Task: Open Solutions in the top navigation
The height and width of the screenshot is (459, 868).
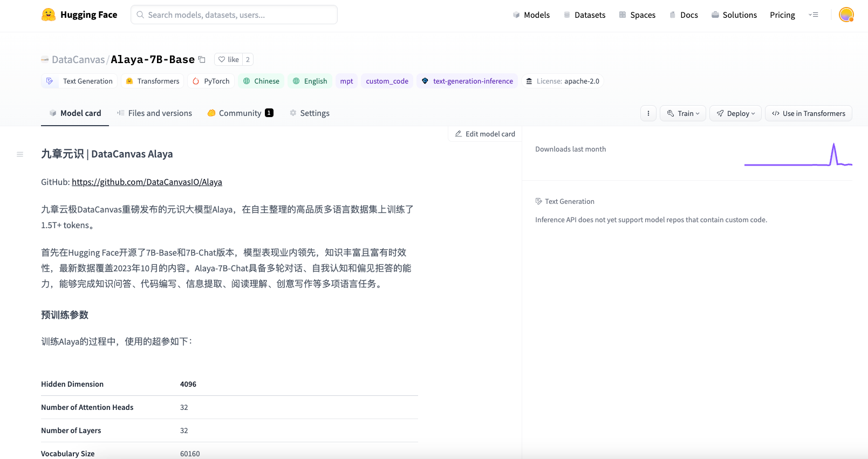Action: (x=734, y=15)
